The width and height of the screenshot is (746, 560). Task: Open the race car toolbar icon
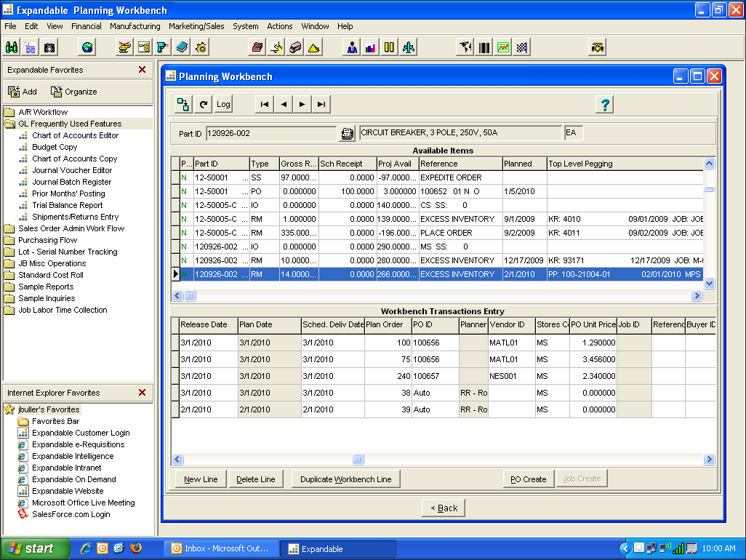point(598,47)
